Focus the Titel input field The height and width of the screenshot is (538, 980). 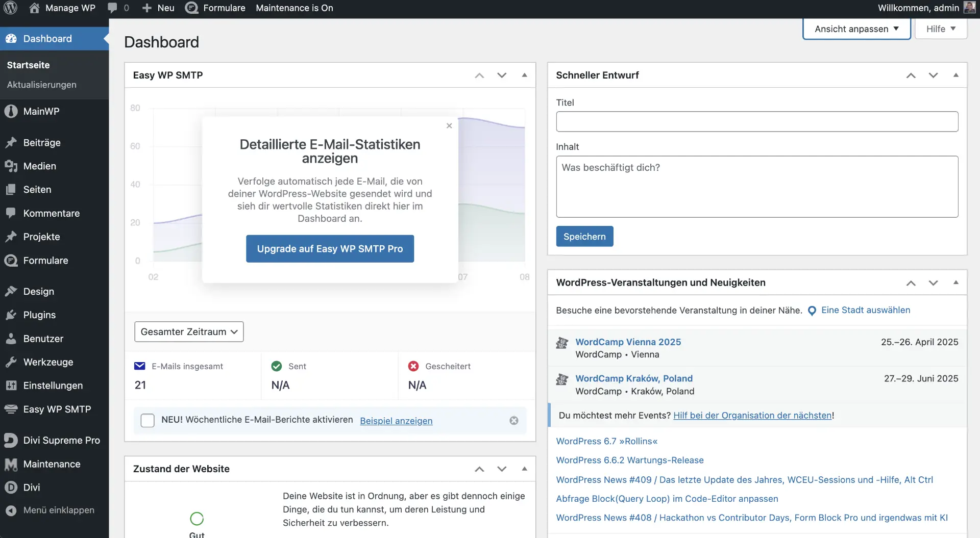point(757,122)
